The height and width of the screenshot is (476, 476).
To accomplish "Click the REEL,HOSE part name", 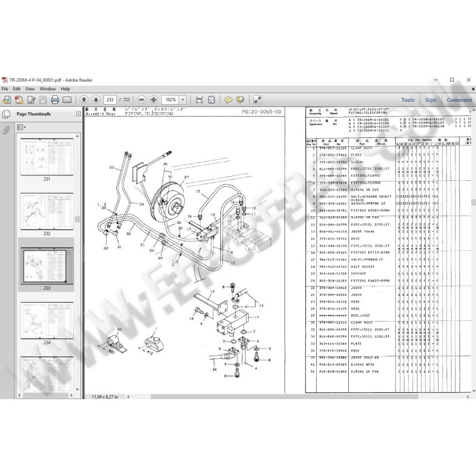I will click(360, 316).
